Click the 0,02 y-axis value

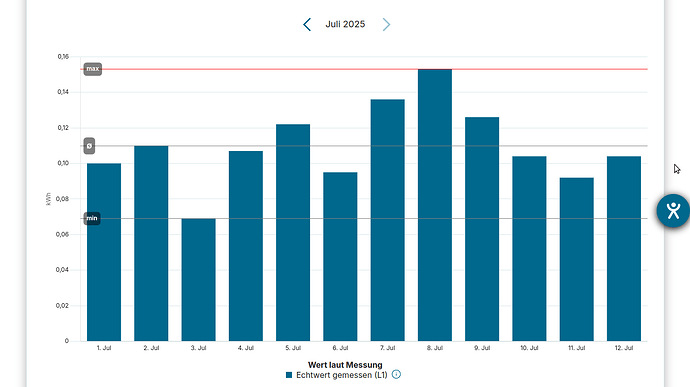63,306
